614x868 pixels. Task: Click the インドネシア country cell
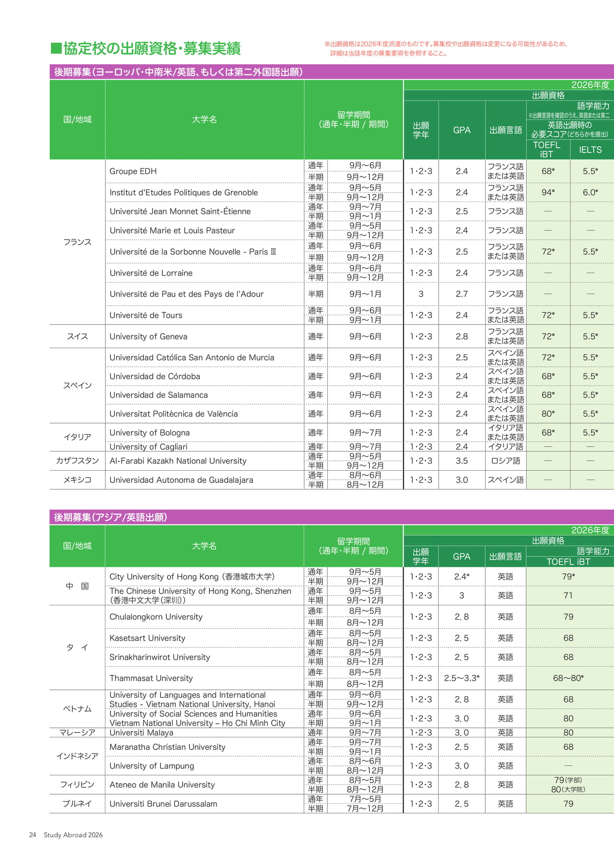coord(77,756)
